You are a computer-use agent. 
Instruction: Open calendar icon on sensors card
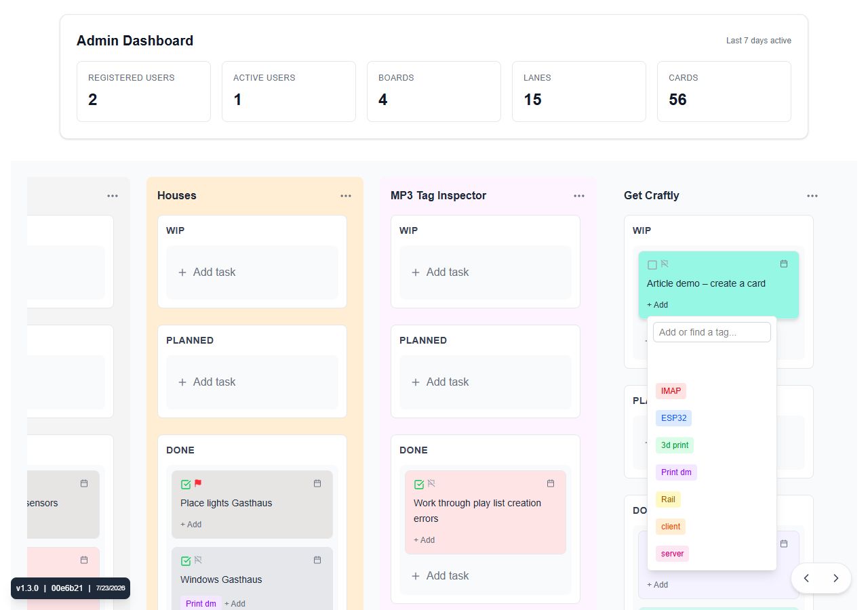84,483
